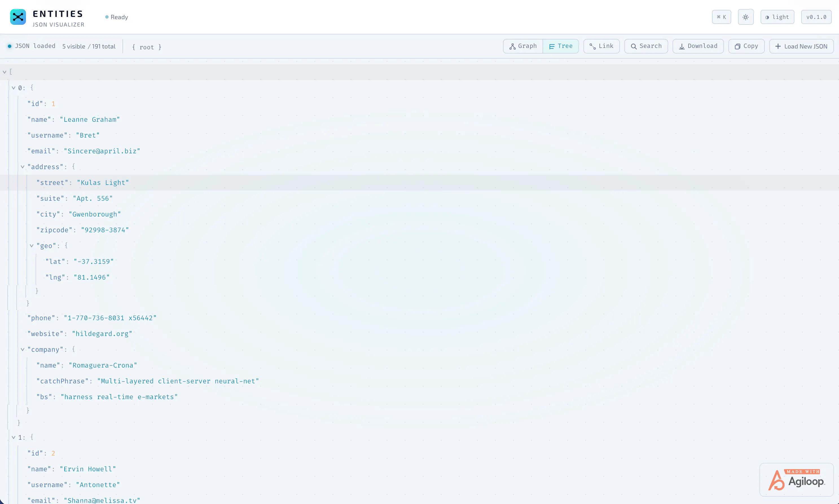Collapse the "company" node chevron
This screenshot has width=839, height=504.
coord(22,350)
